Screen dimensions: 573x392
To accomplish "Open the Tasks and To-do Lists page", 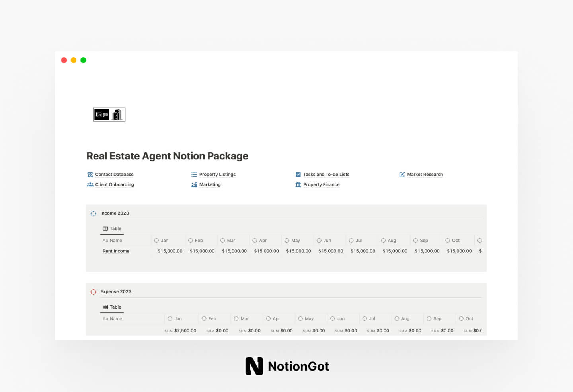I will [x=326, y=174].
